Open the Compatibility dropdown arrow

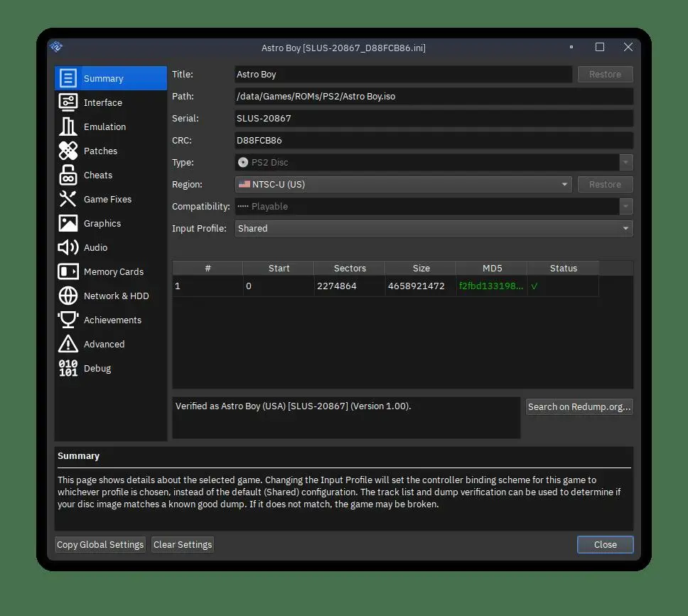pyautogui.click(x=625, y=206)
